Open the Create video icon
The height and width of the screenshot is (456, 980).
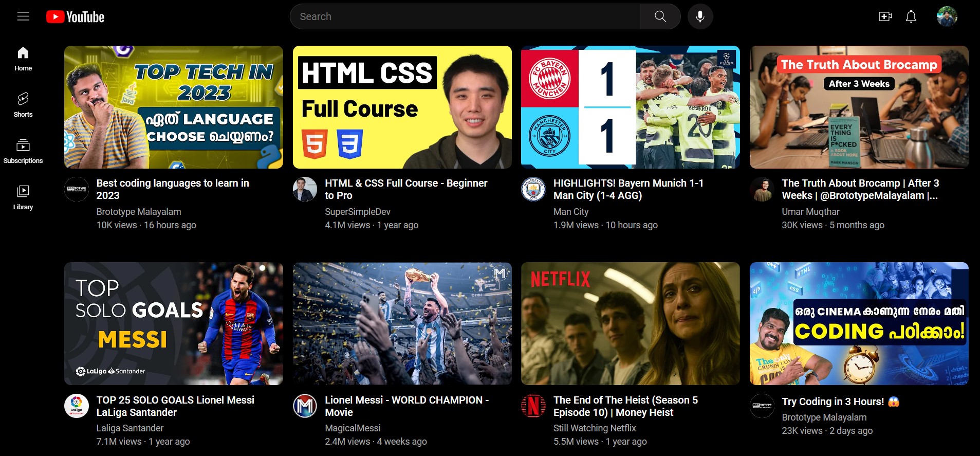[885, 16]
